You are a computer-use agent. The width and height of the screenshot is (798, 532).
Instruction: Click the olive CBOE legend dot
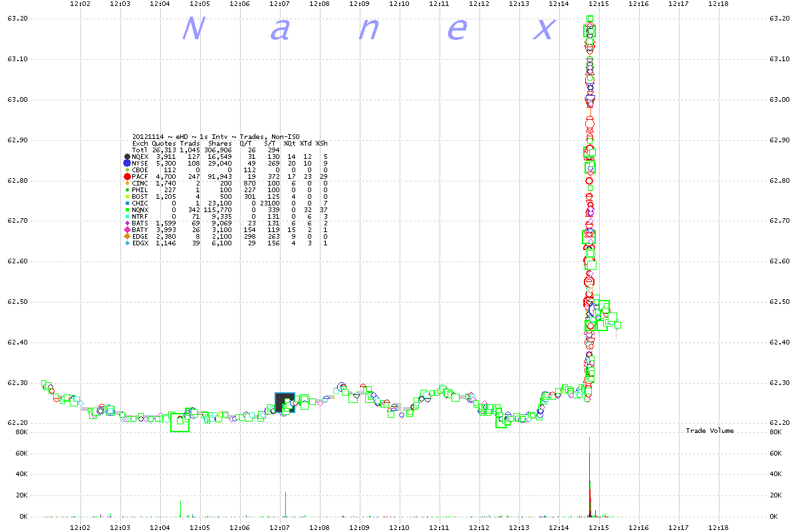click(126, 170)
